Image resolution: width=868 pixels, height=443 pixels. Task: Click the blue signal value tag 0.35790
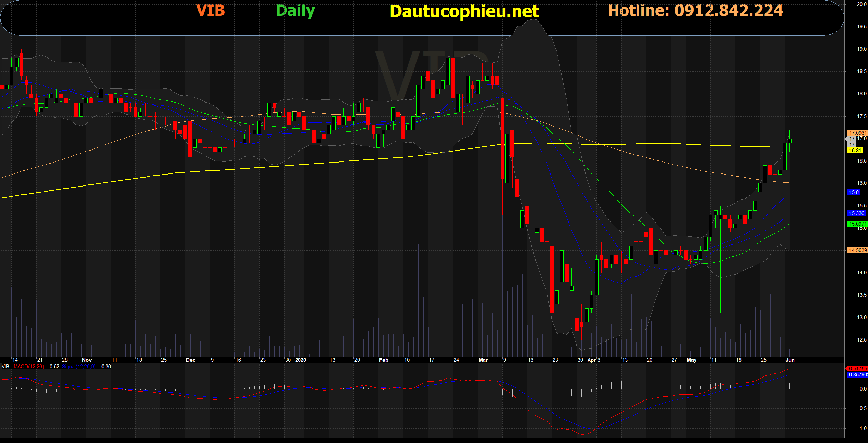pyautogui.click(x=857, y=375)
